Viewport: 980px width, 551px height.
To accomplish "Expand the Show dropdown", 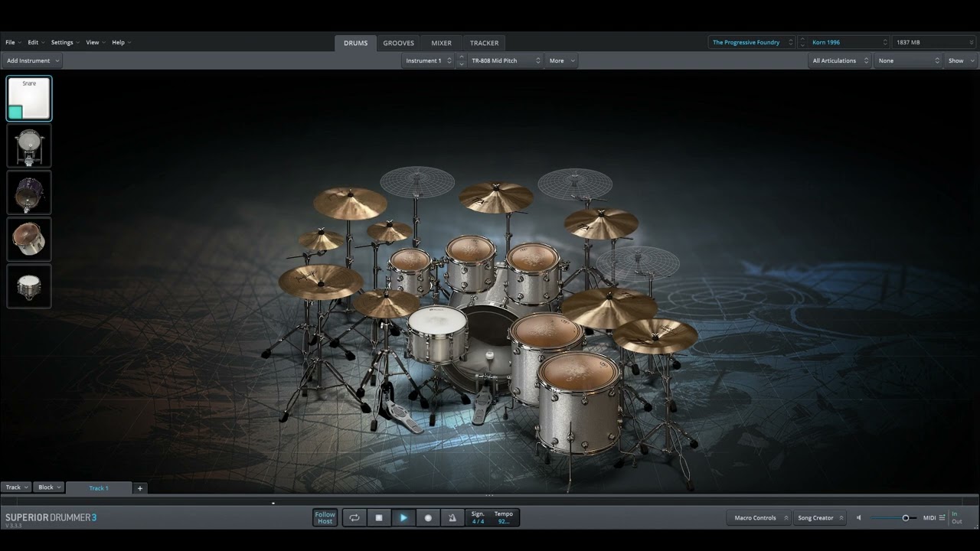I will point(961,60).
